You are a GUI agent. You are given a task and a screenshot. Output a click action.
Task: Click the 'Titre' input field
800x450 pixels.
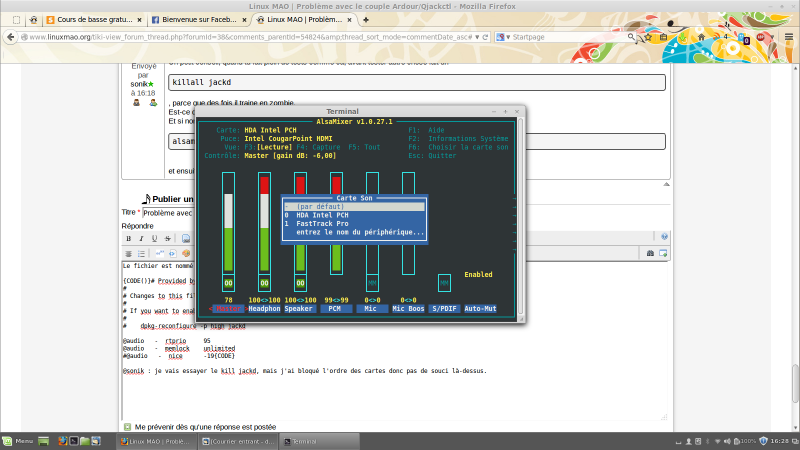[x=168, y=213]
